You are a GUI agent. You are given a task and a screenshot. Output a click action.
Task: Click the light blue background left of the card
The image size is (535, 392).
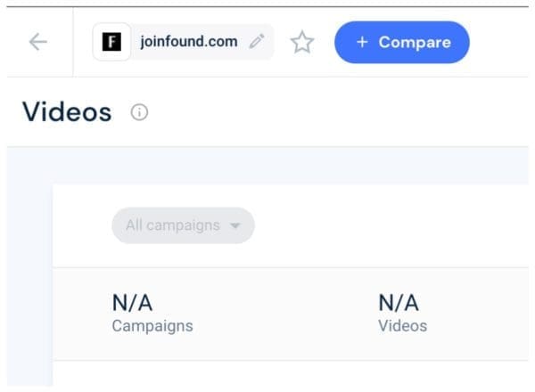[27, 267]
